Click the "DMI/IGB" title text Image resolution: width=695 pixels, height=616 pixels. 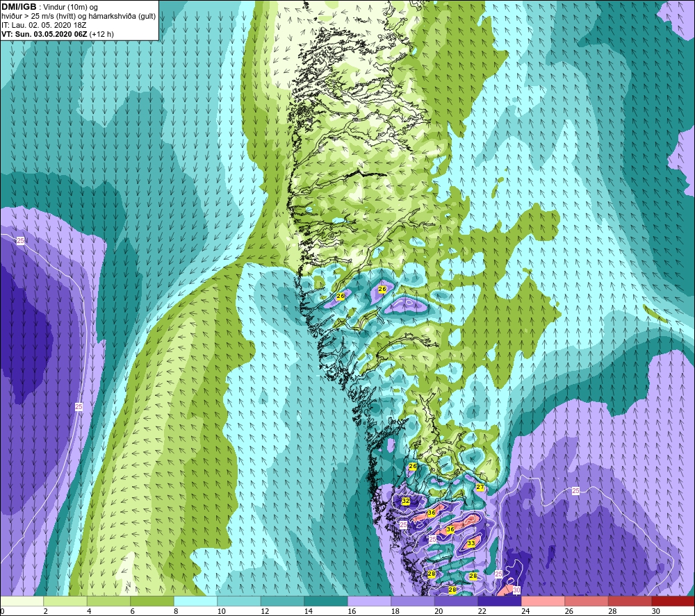(x=19, y=7)
